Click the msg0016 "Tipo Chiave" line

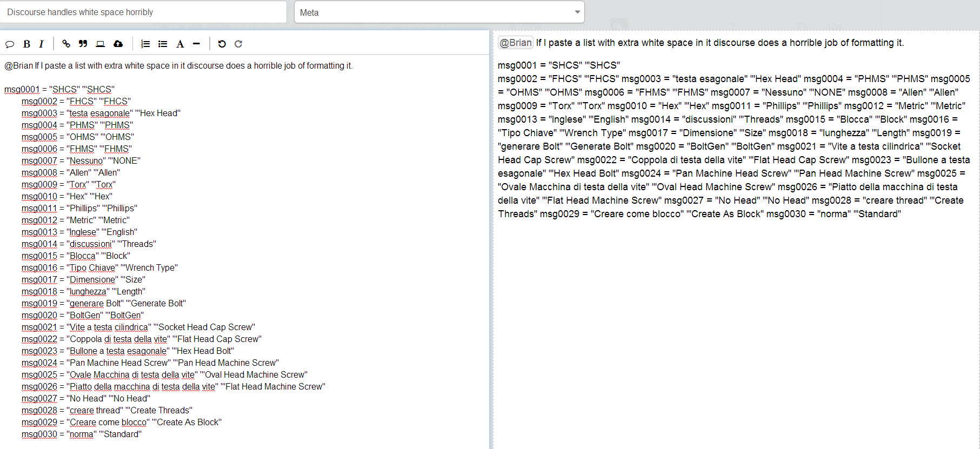[x=99, y=268]
